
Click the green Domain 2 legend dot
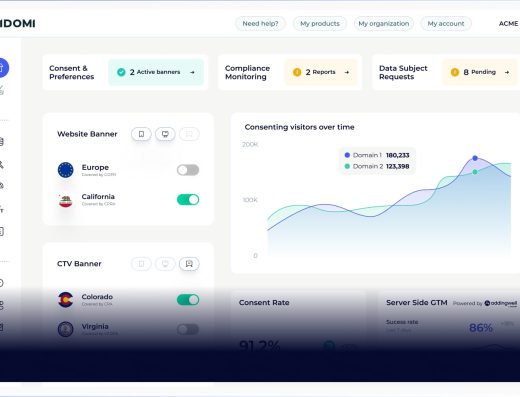pyautogui.click(x=347, y=166)
